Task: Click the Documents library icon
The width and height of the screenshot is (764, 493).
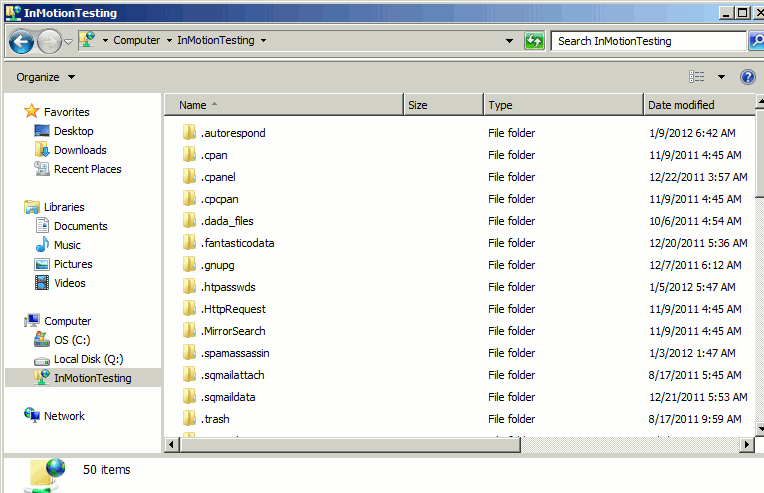Action: [42, 225]
